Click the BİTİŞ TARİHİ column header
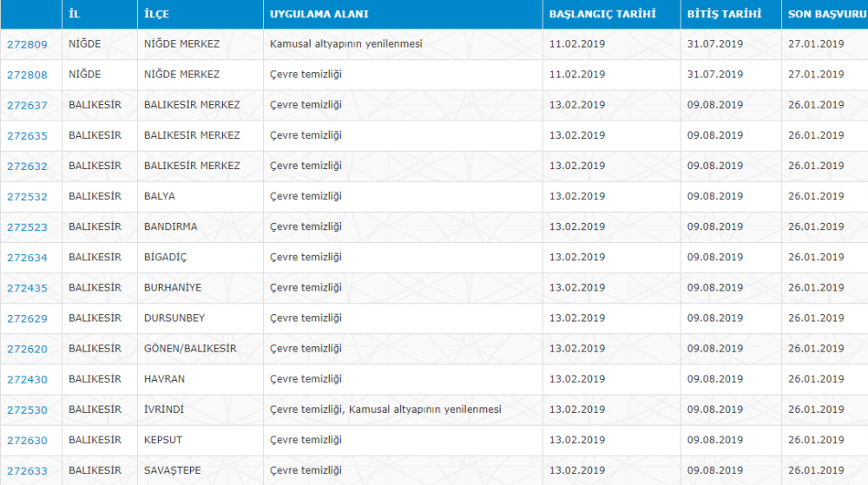 [x=724, y=14]
